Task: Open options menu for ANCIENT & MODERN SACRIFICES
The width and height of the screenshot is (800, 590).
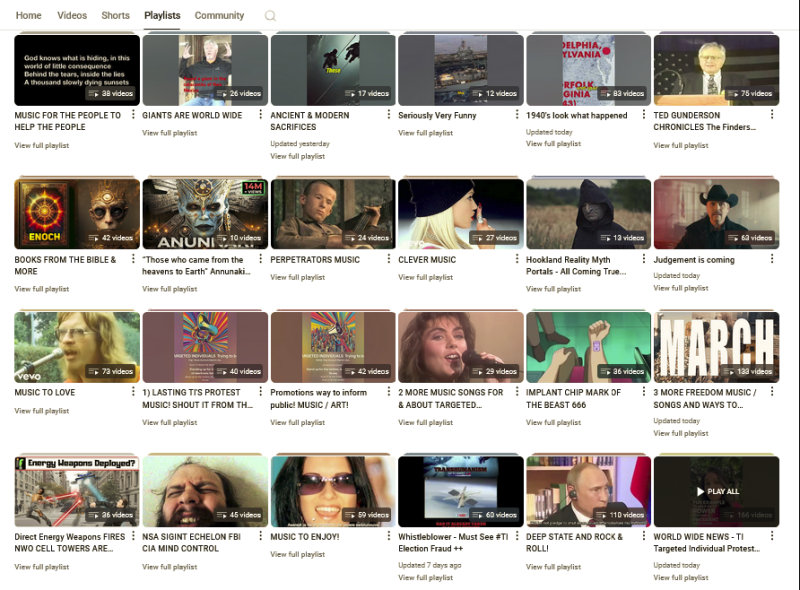Action: (389, 114)
